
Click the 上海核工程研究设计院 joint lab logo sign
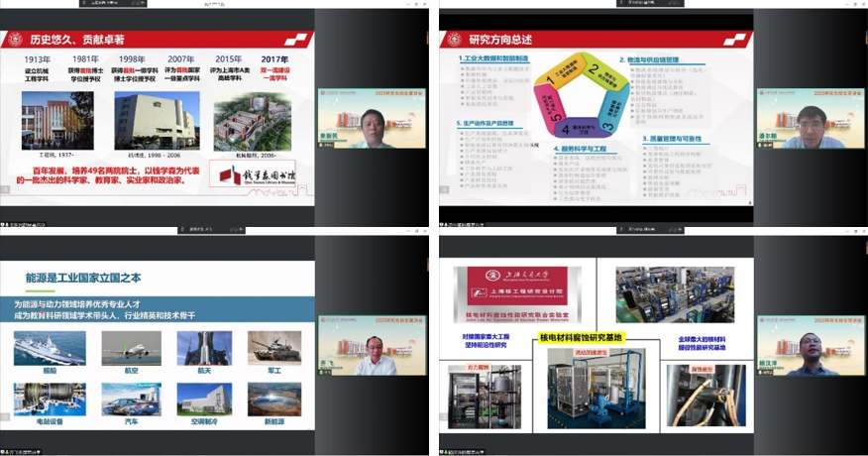(x=511, y=290)
